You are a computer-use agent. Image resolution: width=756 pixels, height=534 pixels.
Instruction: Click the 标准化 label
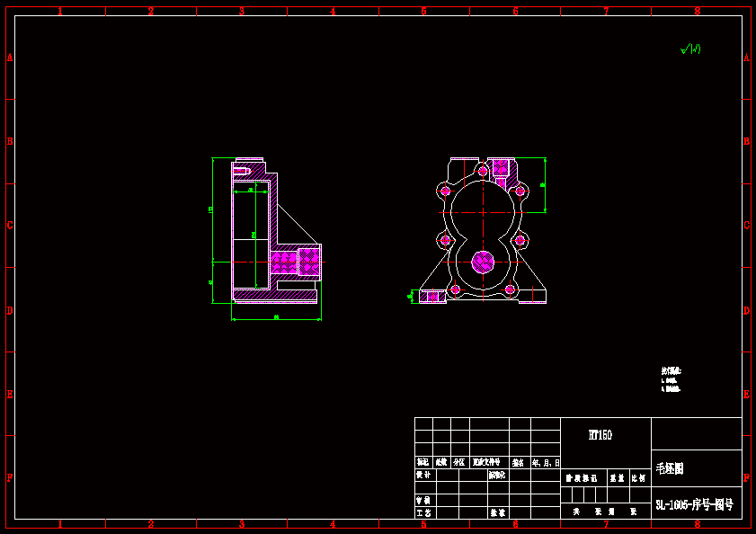[x=497, y=475]
